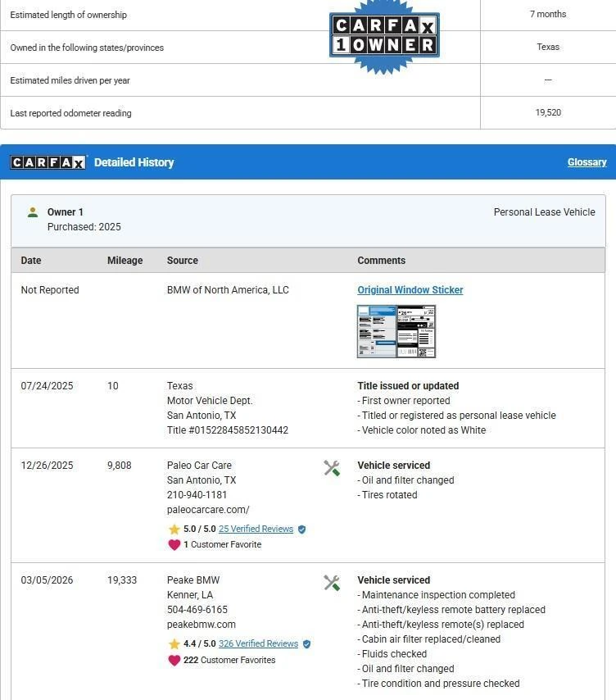Click the Source column header
Viewport: 616px width, 700px height.
pyautogui.click(x=183, y=261)
